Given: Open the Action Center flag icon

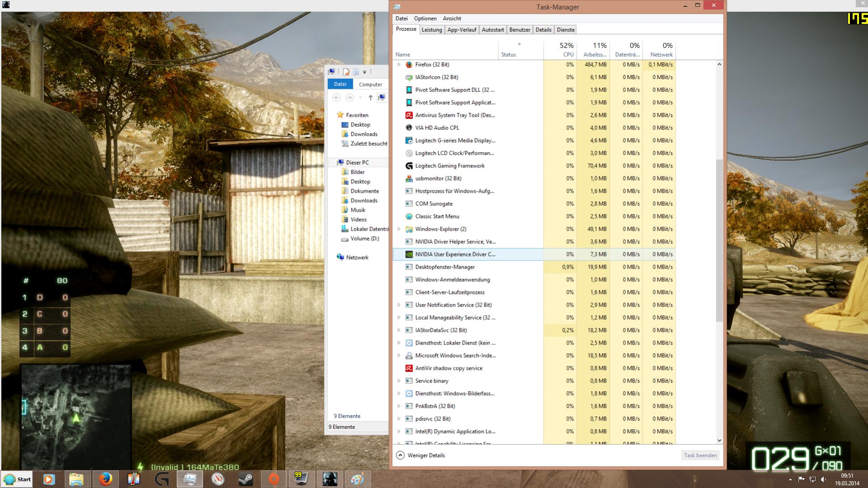Looking at the screenshot, I should (x=801, y=479).
